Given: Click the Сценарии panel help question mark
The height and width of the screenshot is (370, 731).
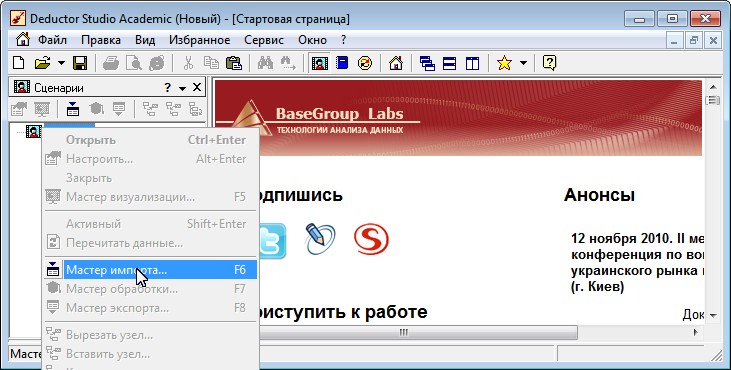Looking at the screenshot, I should [x=167, y=88].
